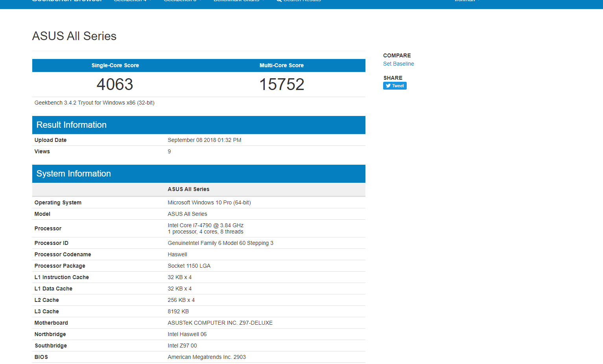Click the Operating System row label
The width and height of the screenshot is (603, 364).
point(58,202)
